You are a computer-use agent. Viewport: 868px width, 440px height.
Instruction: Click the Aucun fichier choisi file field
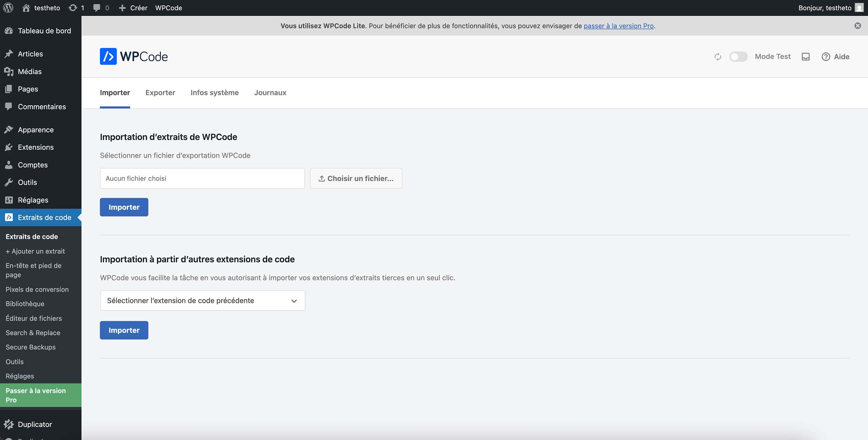[202, 178]
